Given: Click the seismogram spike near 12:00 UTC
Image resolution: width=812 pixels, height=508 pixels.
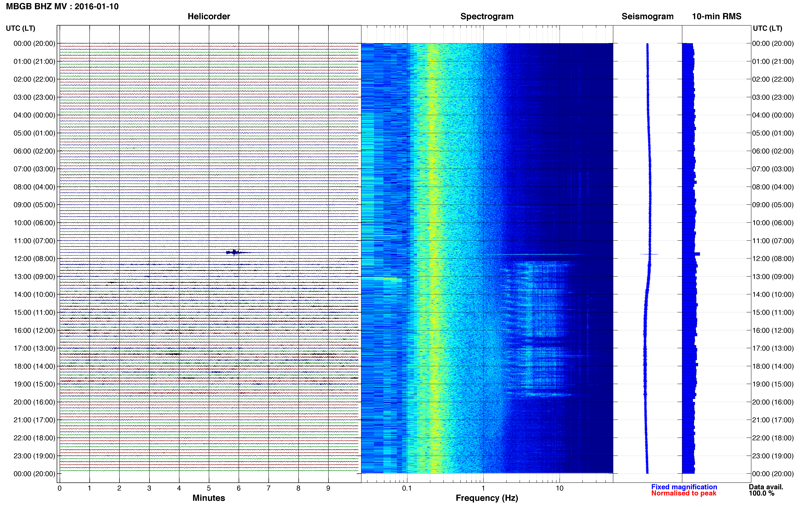Looking at the screenshot, I should pos(649,254).
